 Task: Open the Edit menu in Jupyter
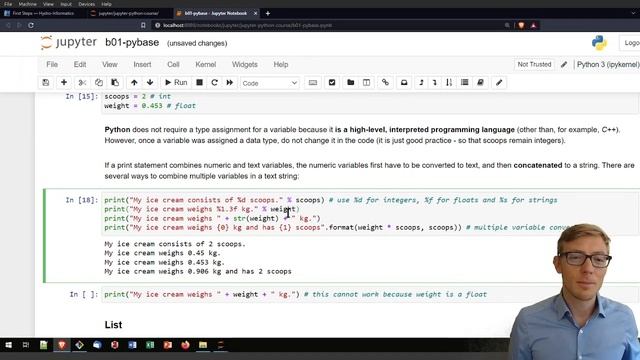(80, 64)
